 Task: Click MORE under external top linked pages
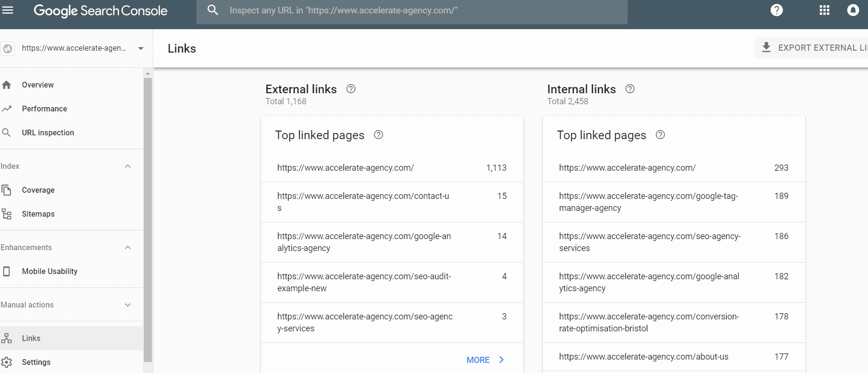click(x=478, y=360)
